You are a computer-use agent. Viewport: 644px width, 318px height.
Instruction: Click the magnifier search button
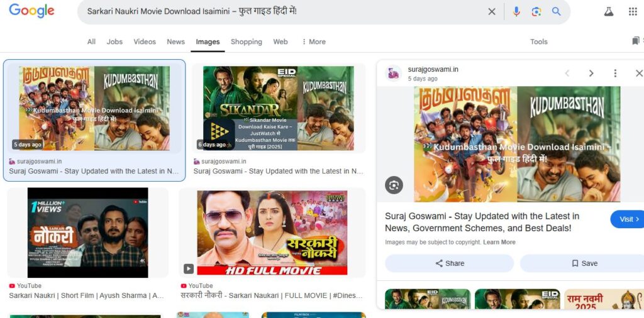pyautogui.click(x=556, y=11)
